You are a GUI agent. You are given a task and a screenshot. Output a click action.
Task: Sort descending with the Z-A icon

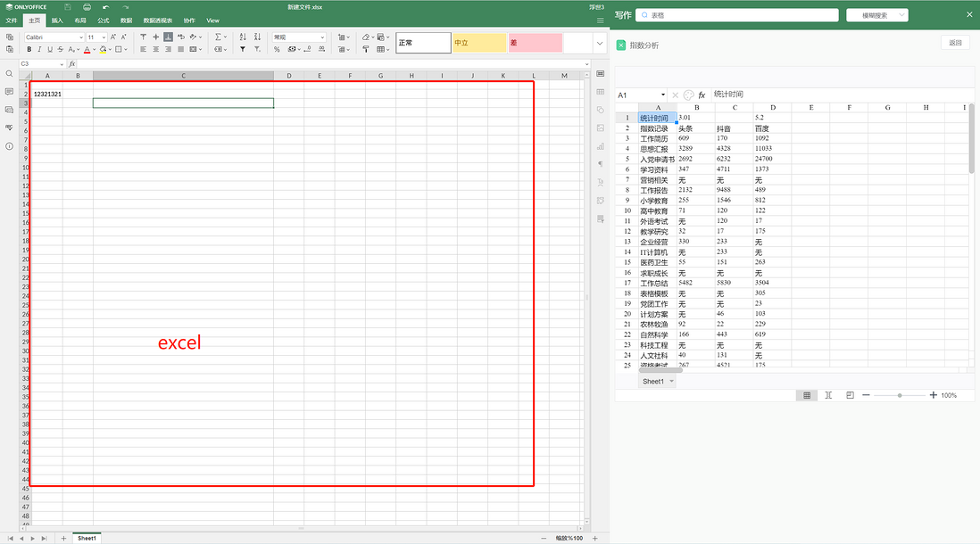click(x=257, y=37)
